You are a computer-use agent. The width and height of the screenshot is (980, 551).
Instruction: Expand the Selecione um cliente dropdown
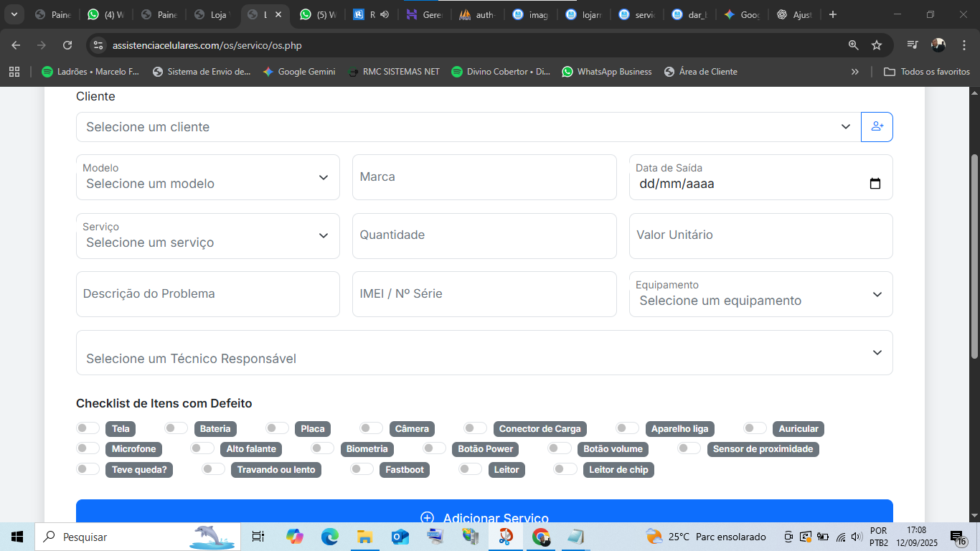pyautogui.click(x=468, y=127)
